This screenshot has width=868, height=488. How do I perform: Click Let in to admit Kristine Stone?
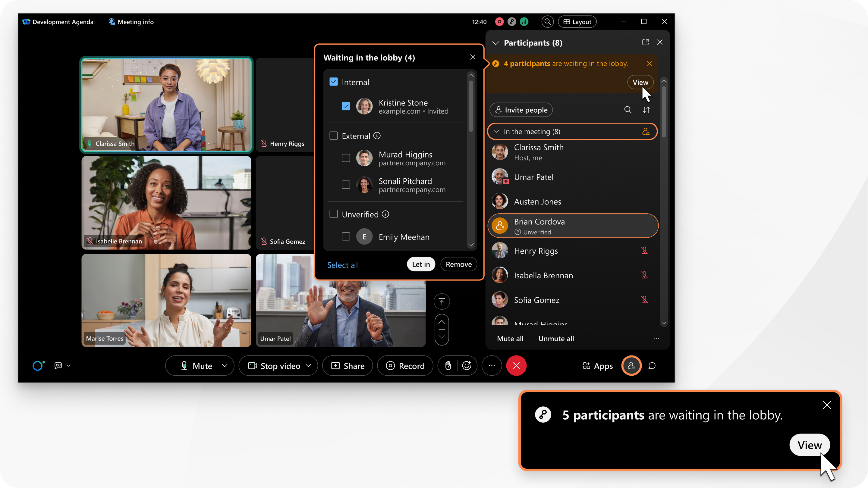pos(420,264)
